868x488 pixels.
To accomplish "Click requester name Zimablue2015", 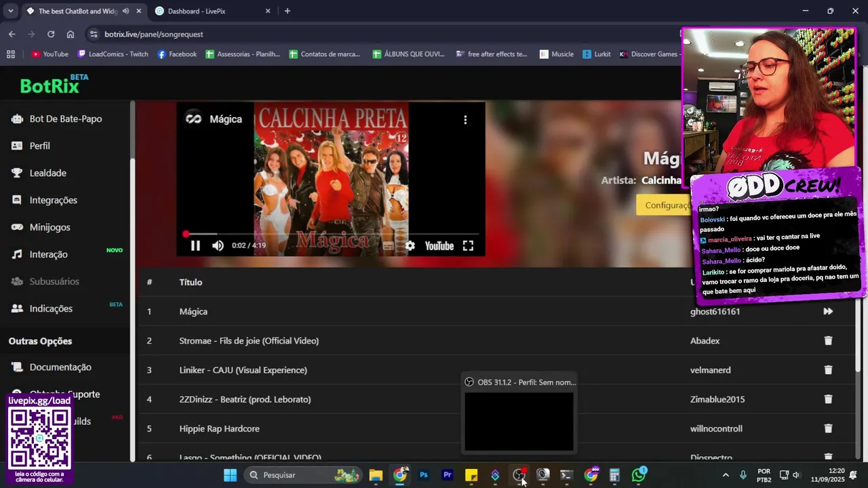I will coord(717,399).
